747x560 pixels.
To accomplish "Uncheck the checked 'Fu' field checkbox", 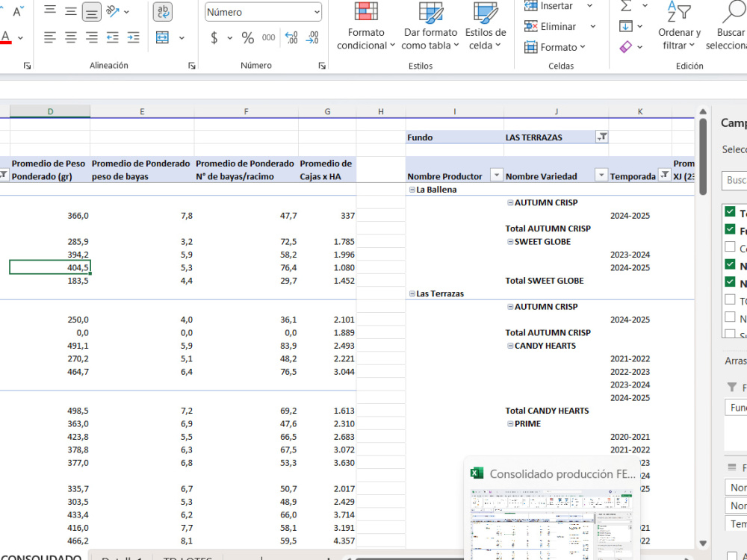I will pyautogui.click(x=730, y=229).
